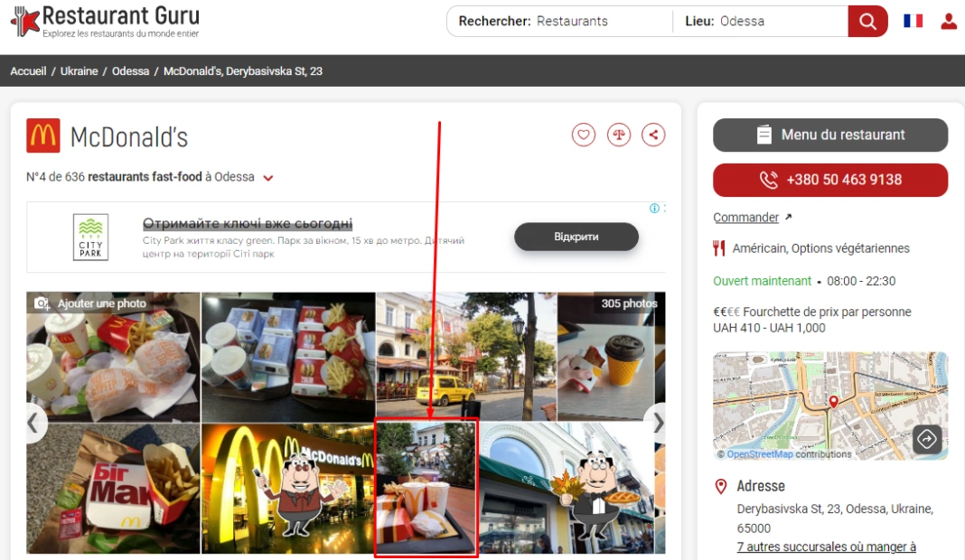Click the compare scales icon
This screenshot has width=965, height=560.
click(x=619, y=135)
